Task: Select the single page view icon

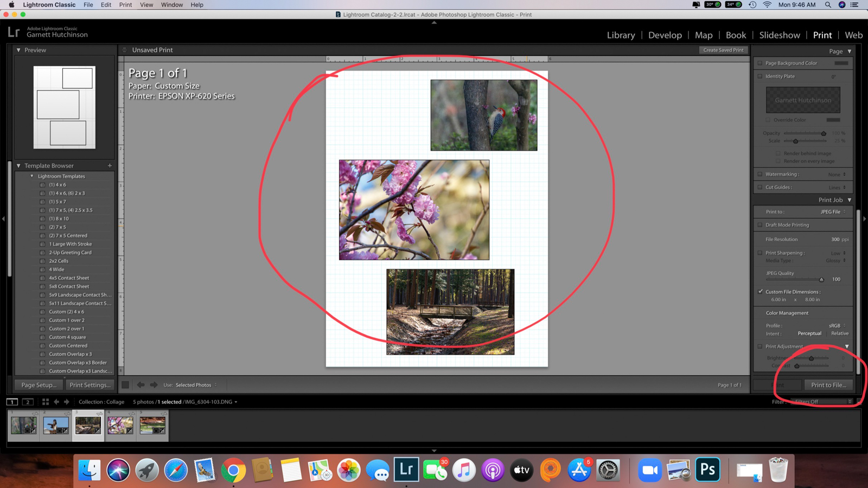Action: pos(12,402)
